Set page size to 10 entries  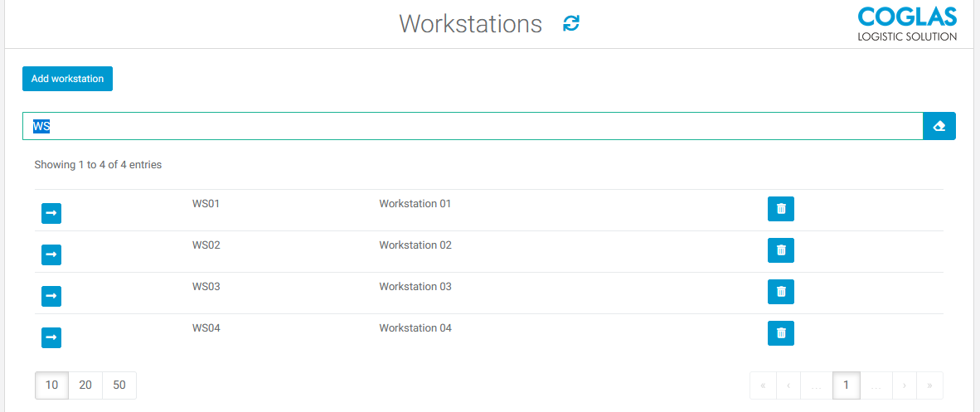pyautogui.click(x=51, y=385)
